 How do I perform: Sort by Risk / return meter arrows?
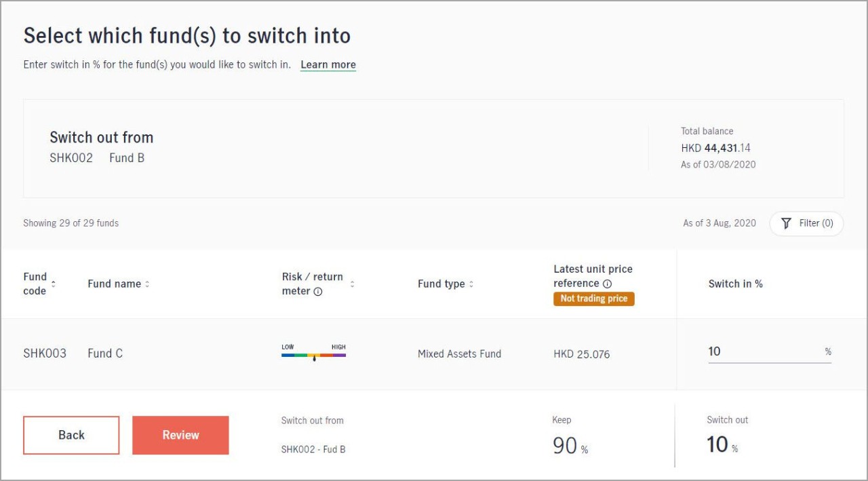pos(352,284)
